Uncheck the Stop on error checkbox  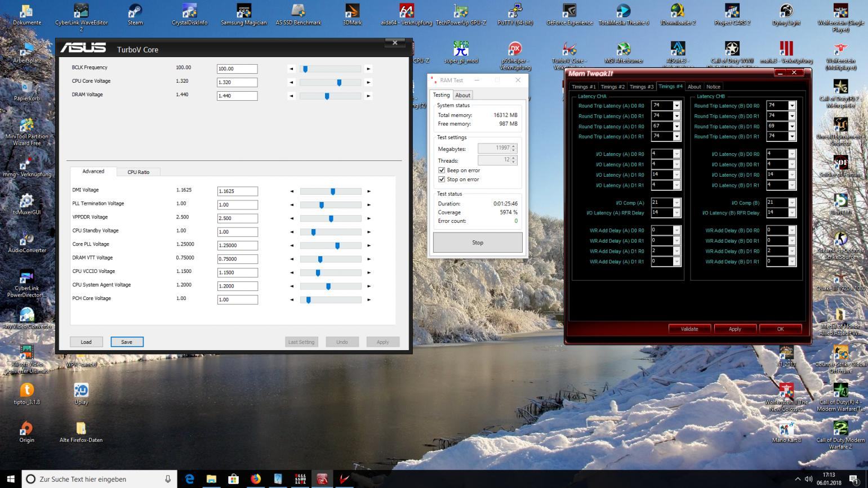pos(442,180)
